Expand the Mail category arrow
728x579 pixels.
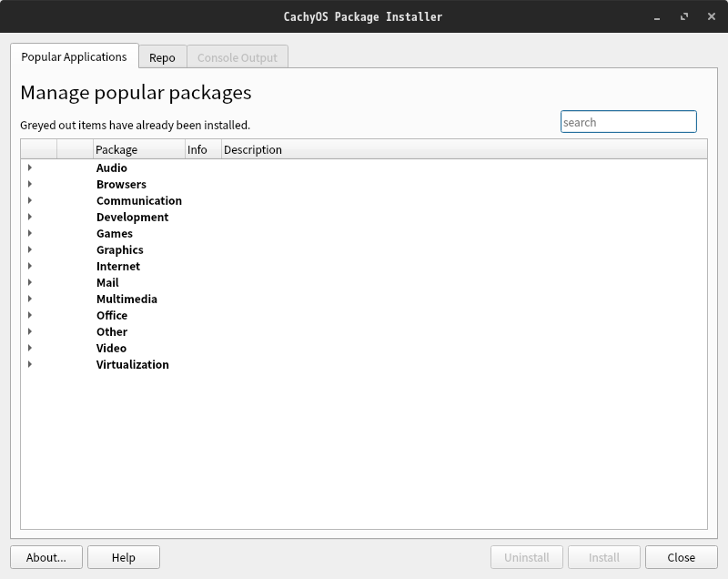click(30, 282)
